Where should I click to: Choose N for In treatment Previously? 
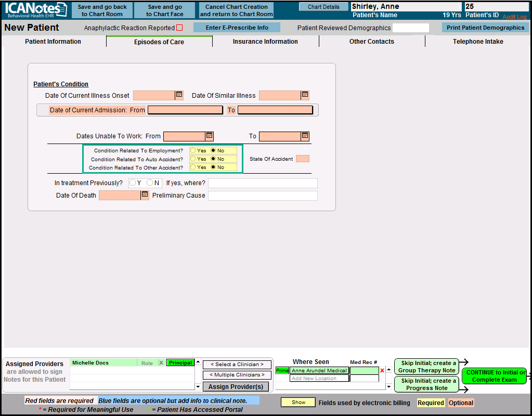tap(150, 183)
